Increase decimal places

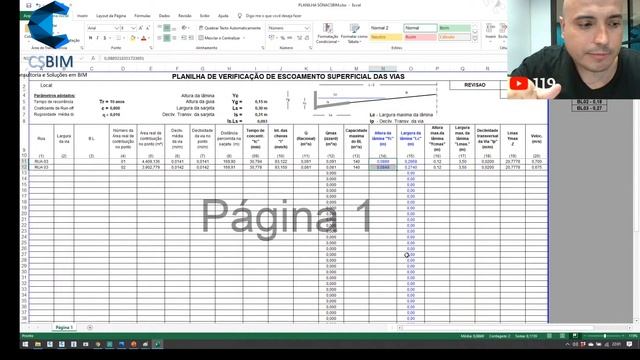point(300,38)
